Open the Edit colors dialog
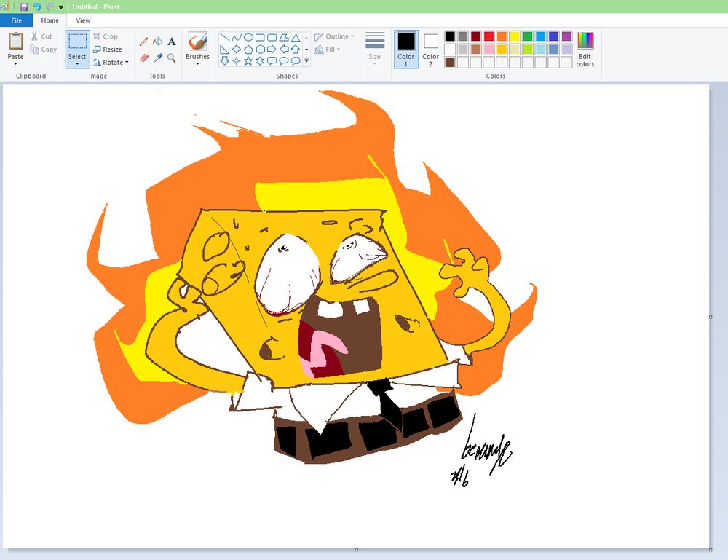728x560 pixels. pyautogui.click(x=585, y=50)
